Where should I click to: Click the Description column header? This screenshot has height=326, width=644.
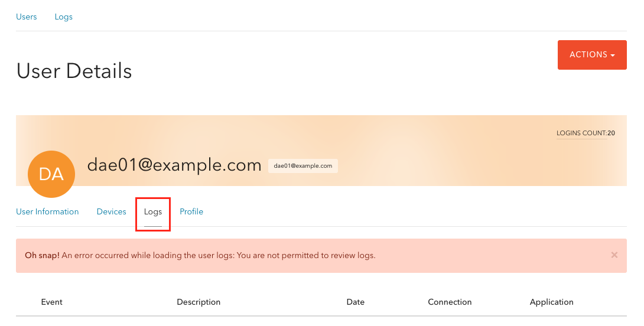[199, 302]
